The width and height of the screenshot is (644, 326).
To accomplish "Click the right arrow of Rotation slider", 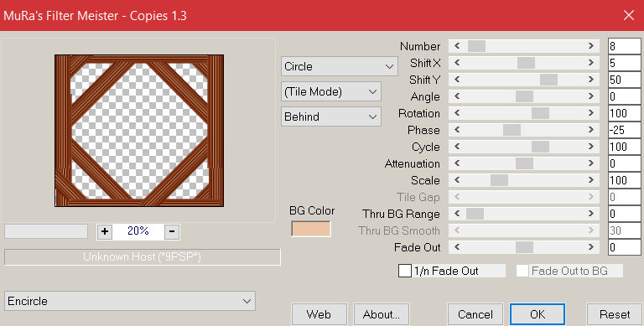I will [591, 113].
